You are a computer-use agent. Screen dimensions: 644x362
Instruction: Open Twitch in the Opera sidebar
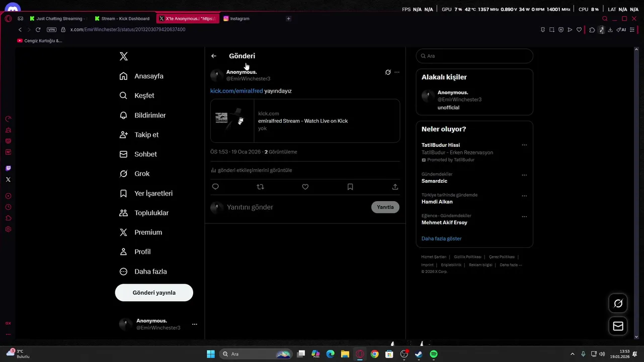point(8,168)
